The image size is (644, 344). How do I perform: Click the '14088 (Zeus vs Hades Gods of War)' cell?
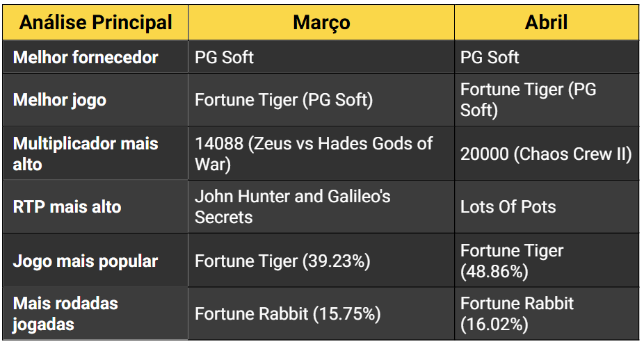314,154
